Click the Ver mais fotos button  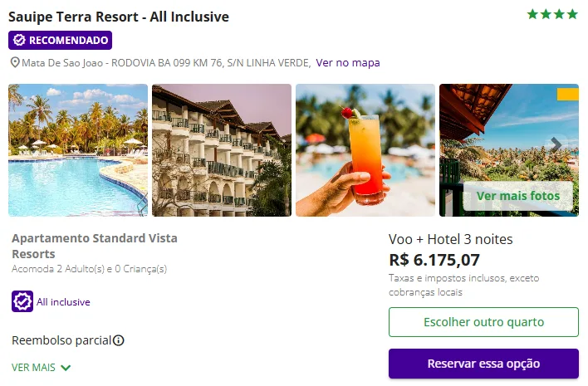pos(517,197)
